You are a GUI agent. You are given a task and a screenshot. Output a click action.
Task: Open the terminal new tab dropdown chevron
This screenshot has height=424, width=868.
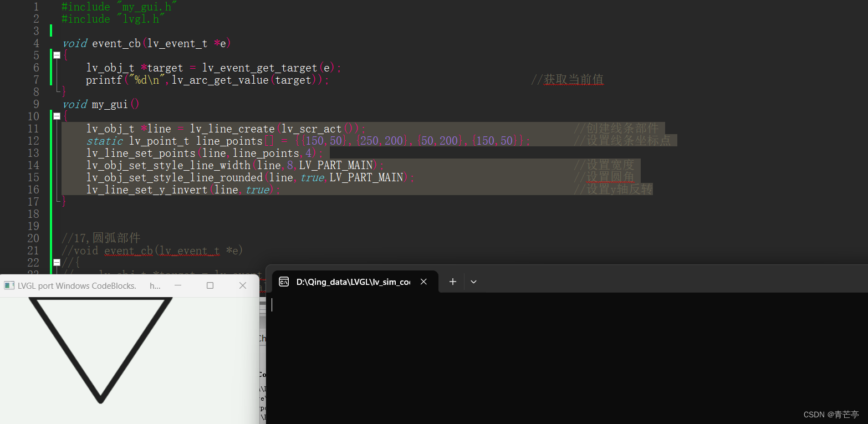click(x=473, y=282)
